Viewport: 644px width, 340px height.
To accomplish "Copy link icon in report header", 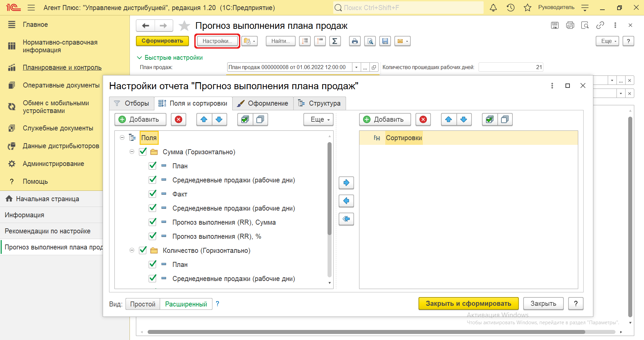I will click(600, 25).
